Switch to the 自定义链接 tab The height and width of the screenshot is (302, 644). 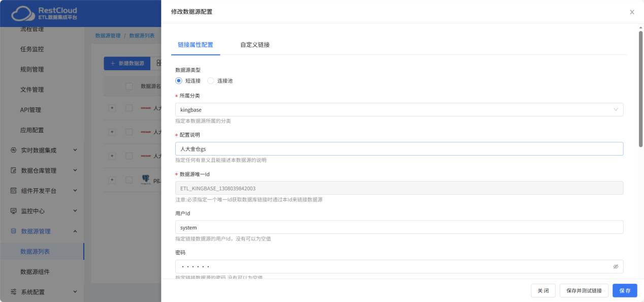(255, 45)
